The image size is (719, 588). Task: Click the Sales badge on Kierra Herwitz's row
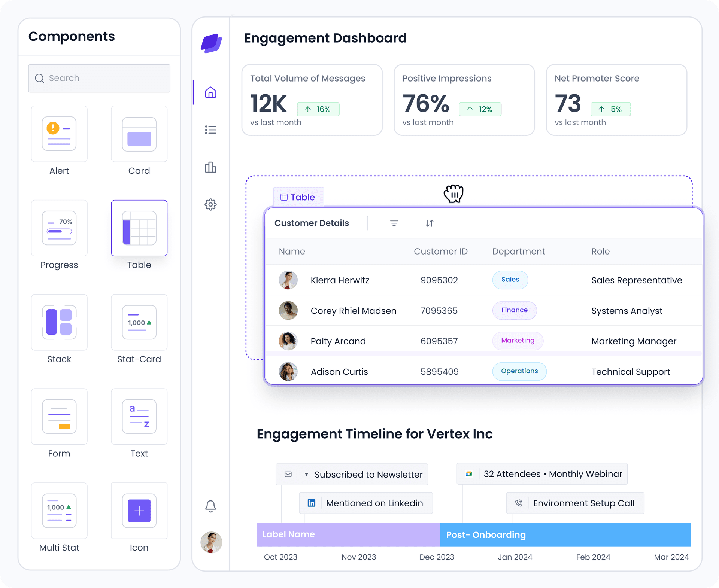coord(510,280)
